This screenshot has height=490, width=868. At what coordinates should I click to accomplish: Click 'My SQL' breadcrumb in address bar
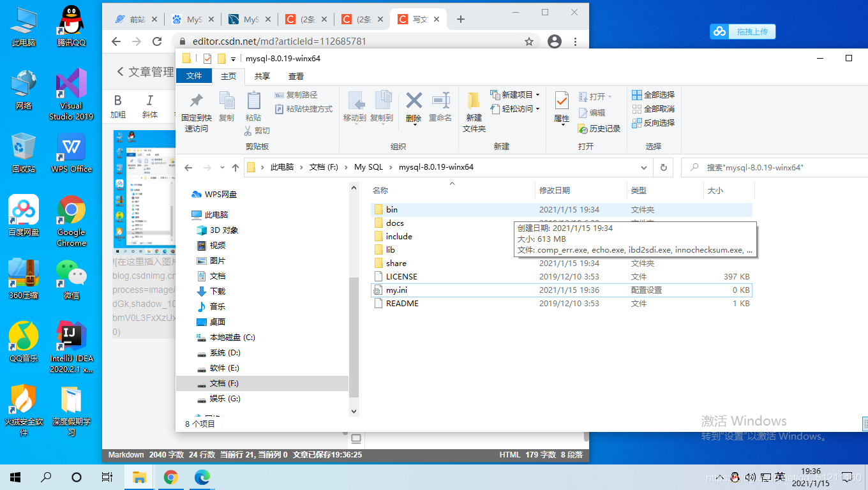click(x=368, y=167)
